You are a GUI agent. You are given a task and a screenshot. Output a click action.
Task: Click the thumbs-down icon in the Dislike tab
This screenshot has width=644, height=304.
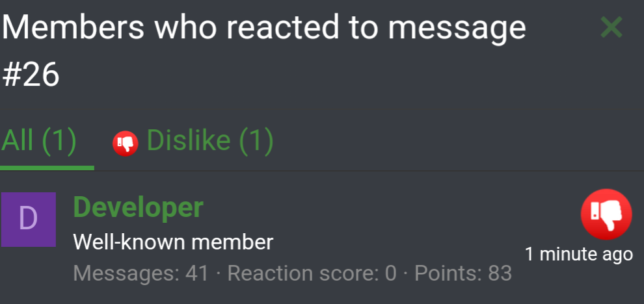[126, 144]
